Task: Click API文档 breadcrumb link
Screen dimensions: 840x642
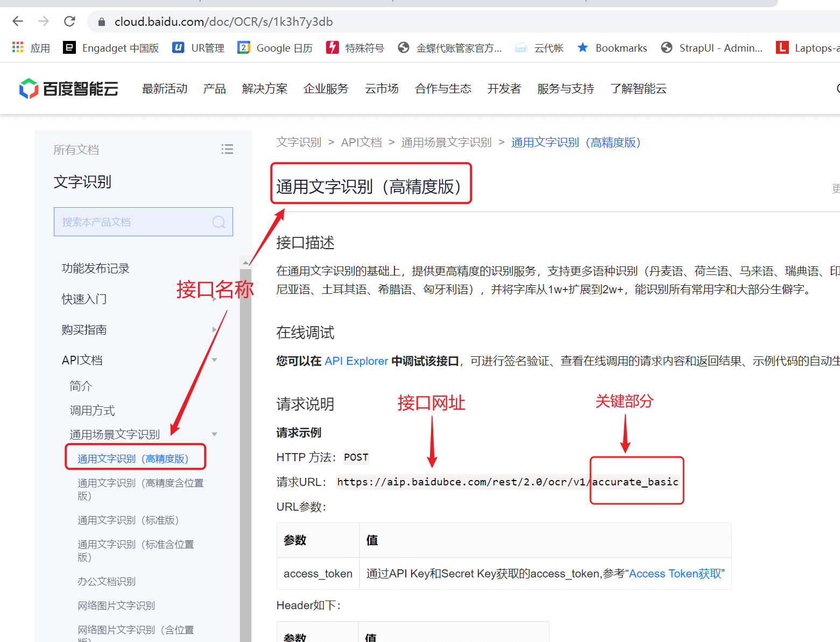Action: click(x=362, y=143)
